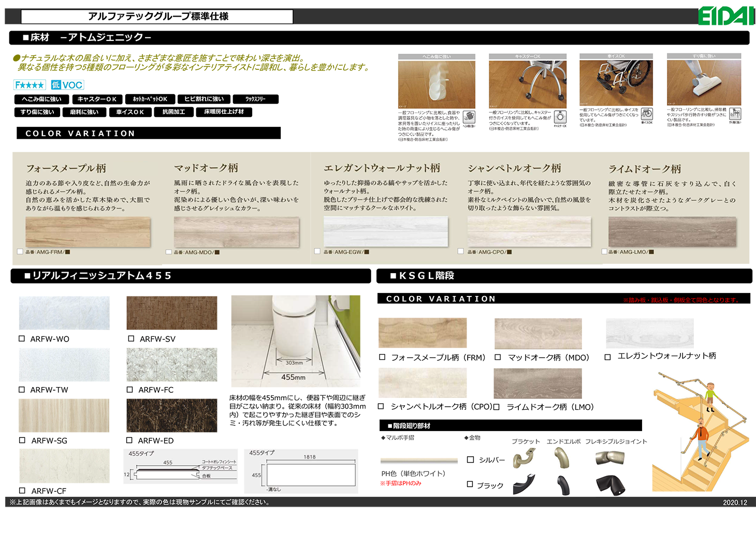Pick the floor マッドオーク柄 wood swatch
756x533 pixels.
point(237,232)
